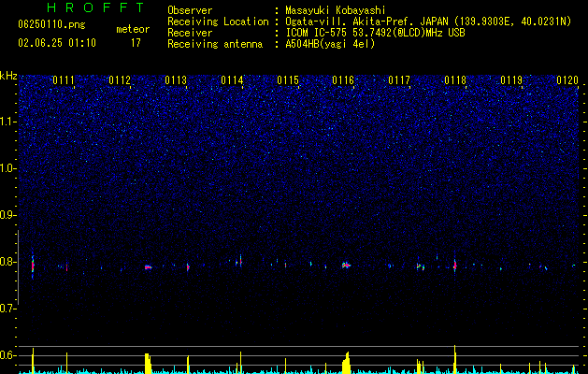
Task: Click the meteor echo at 0118
Action: 455,266
